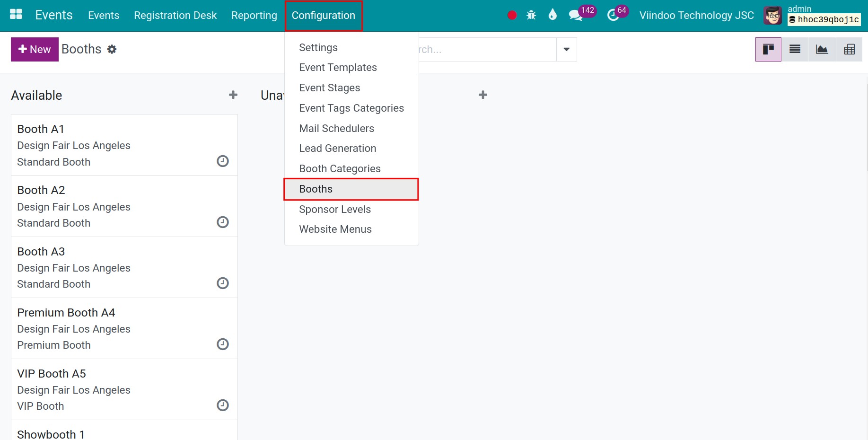The height and width of the screenshot is (440, 868).
Task: Open Viindoo Technology JSC company switcher
Action: pos(696,16)
